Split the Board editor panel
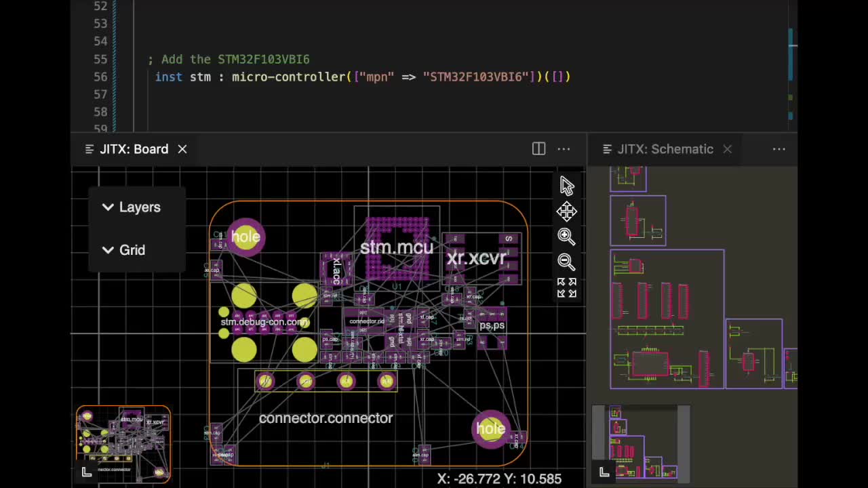868x488 pixels. point(538,149)
